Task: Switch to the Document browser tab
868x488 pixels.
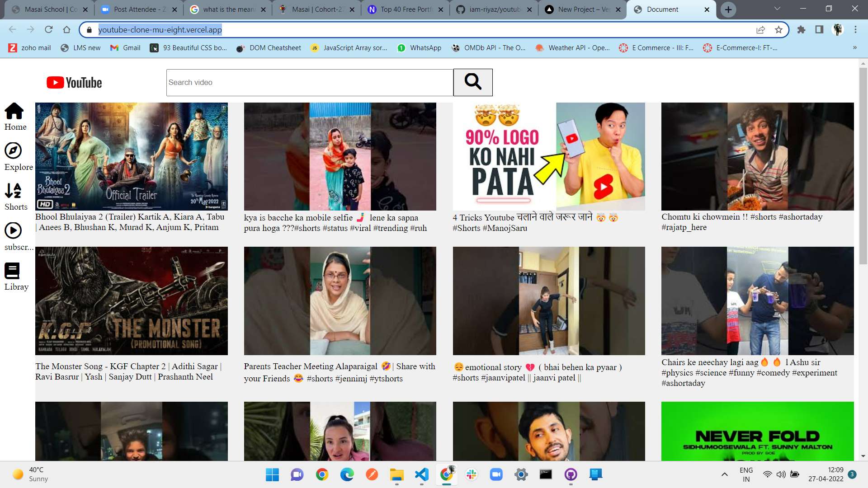Action: (x=662, y=9)
